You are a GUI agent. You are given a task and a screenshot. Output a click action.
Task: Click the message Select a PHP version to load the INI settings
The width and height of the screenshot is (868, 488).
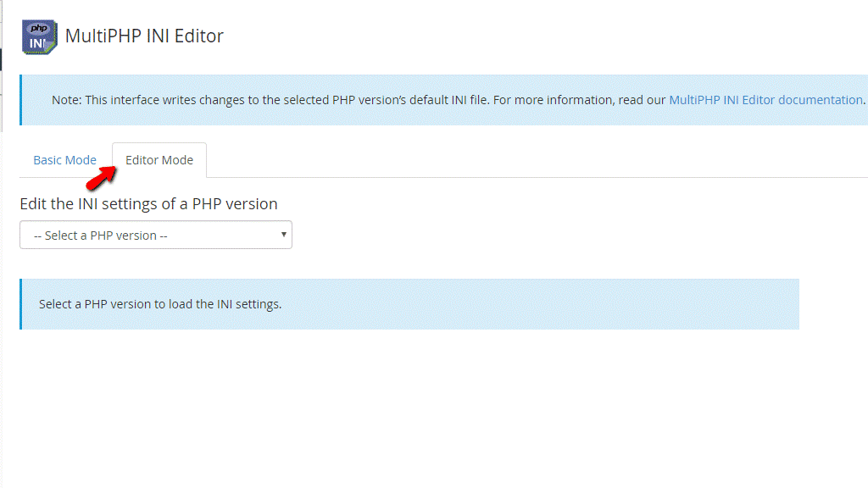click(x=160, y=304)
